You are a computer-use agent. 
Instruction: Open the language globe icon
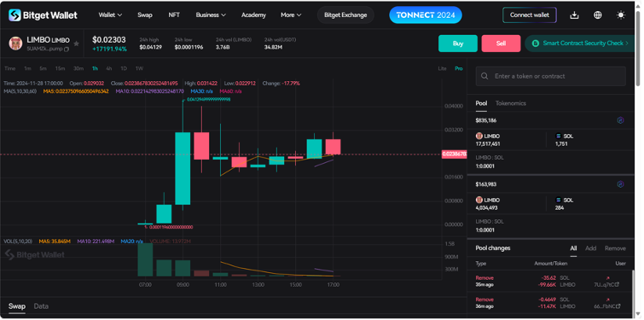598,15
